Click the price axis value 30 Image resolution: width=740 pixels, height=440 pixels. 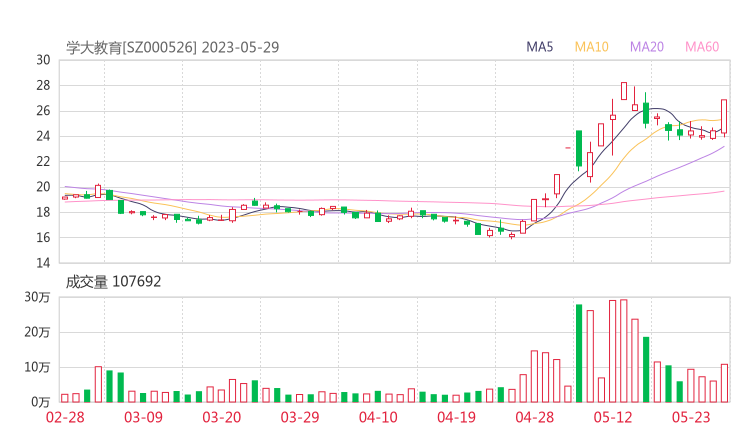[x=43, y=60]
